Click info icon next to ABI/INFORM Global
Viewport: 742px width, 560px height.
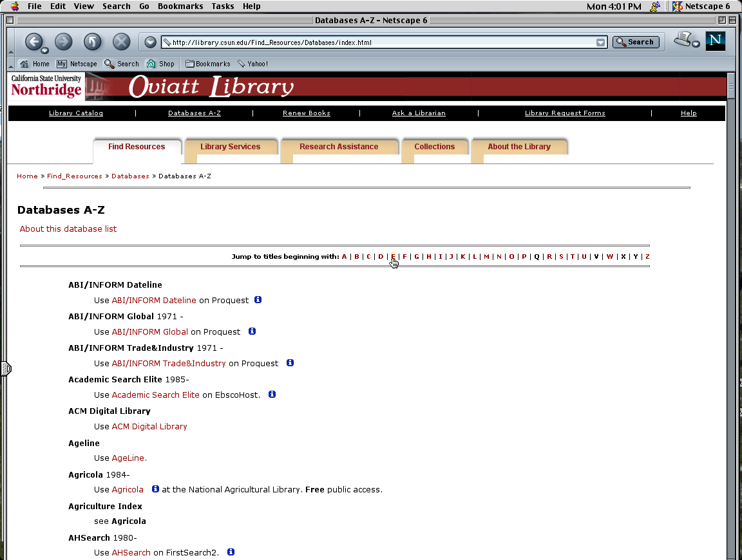coord(252,331)
